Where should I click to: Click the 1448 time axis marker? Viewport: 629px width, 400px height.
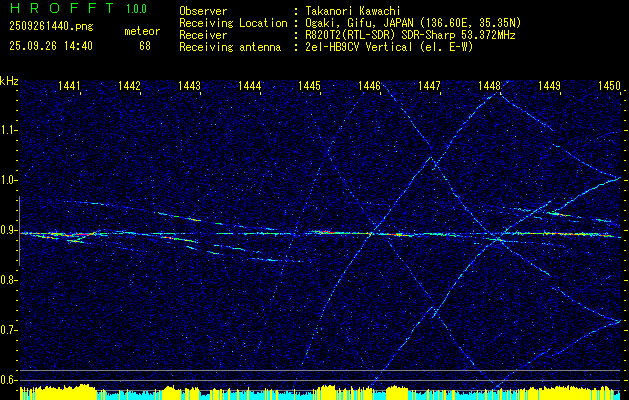(x=489, y=85)
